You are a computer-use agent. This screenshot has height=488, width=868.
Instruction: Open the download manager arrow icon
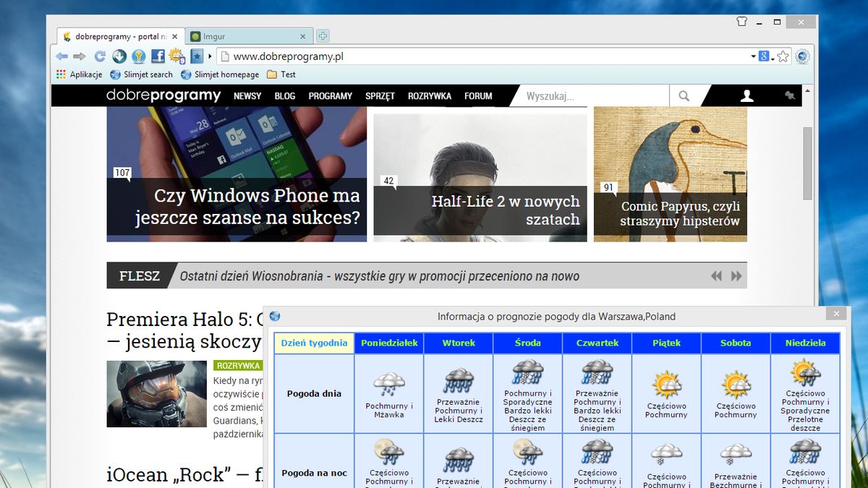[119, 56]
